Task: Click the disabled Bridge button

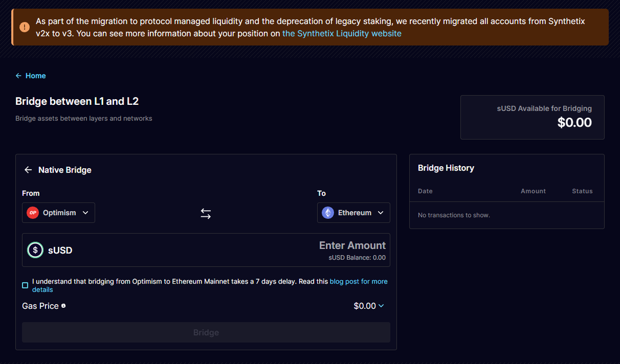Action: tap(206, 333)
